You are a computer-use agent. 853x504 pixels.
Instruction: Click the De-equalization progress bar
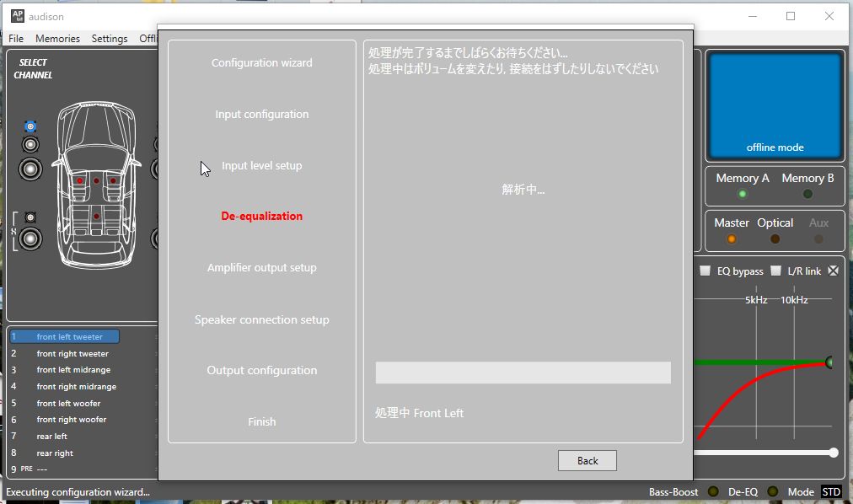coord(523,373)
